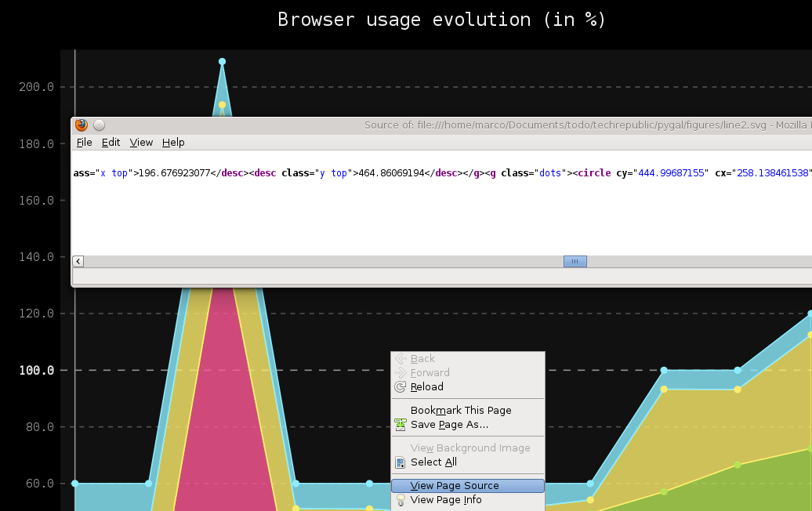Open the File menu of the source viewer
The height and width of the screenshot is (511, 812).
pyautogui.click(x=83, y=143)
